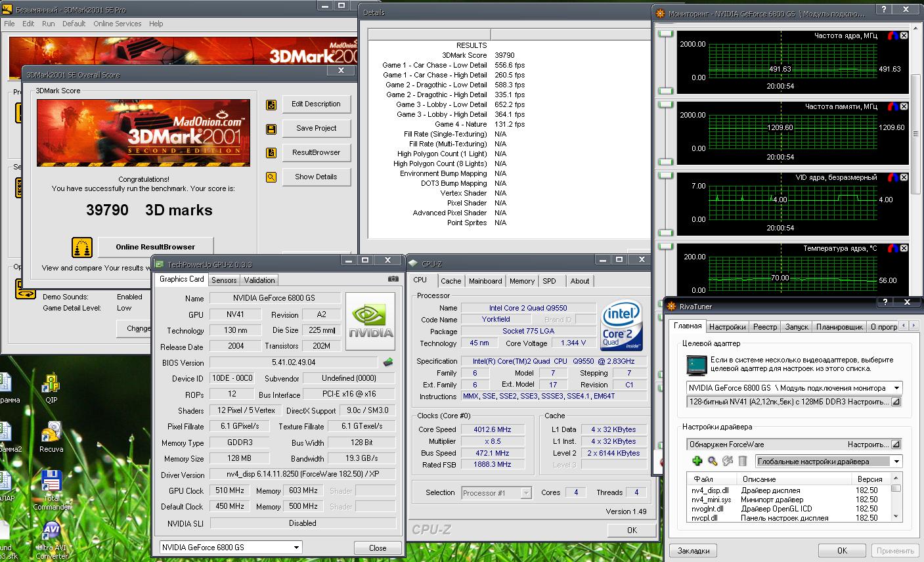The height and width of the screenshot is (562, 924).
Task: Open the Online Services menu in 3DMark2001
Action: [118, 24]
